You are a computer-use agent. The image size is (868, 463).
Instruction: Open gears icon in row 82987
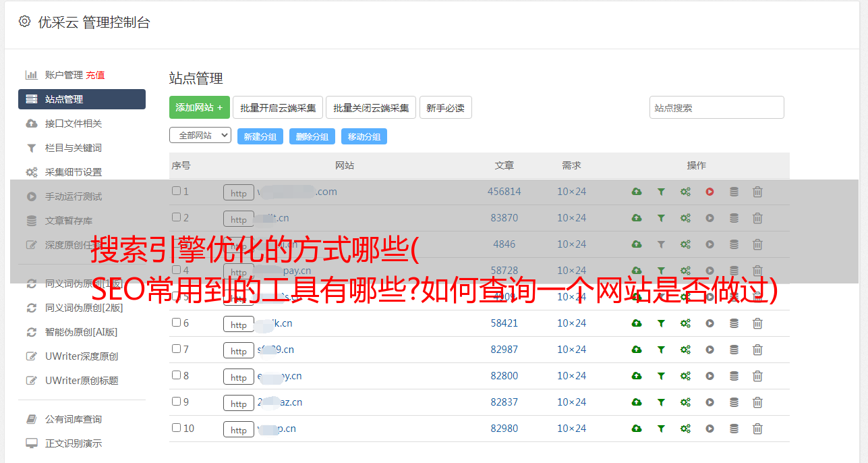click(x=685, y=350)
